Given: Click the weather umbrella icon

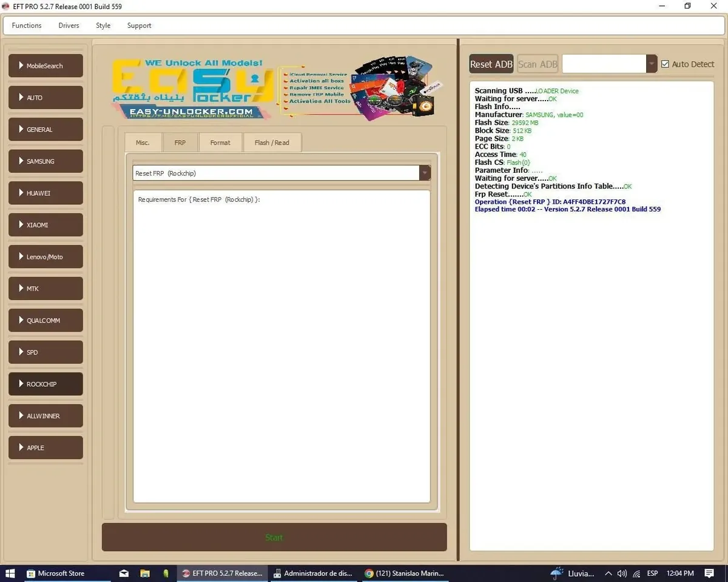Looking at the screenshot, I should tap(556, 573).
